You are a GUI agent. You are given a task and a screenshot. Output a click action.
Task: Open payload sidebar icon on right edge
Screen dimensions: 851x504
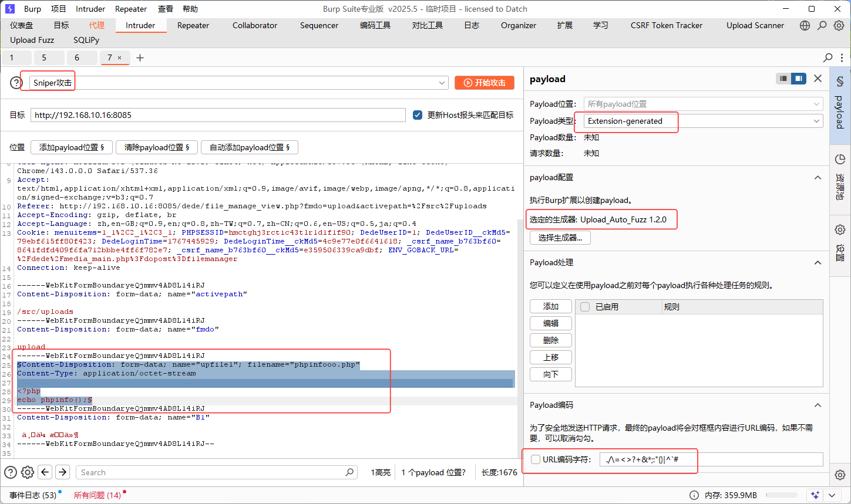click(x=840, y=82)
